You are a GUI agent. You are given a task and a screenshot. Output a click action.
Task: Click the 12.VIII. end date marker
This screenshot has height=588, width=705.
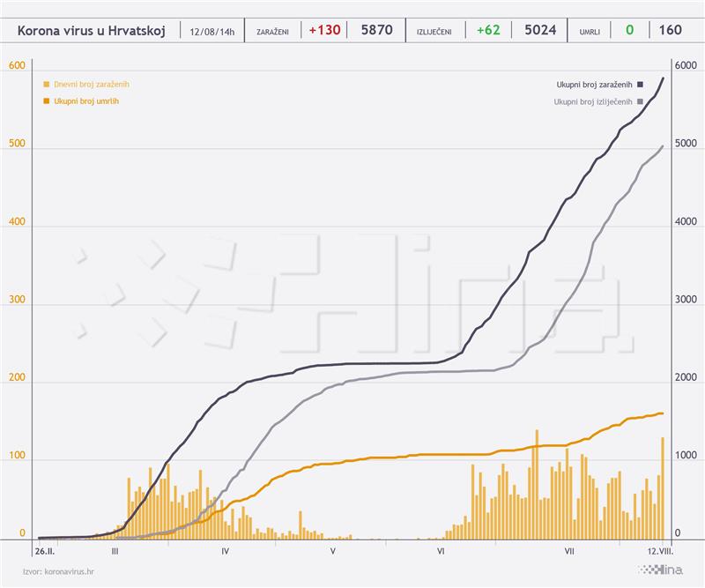[x=660, y=551]
